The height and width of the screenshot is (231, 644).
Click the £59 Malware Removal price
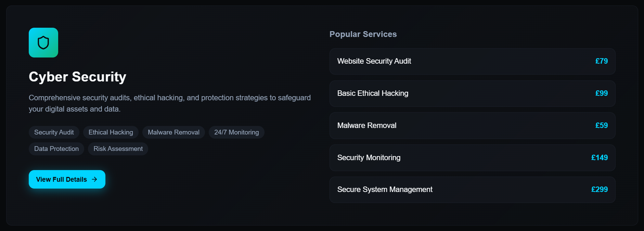coord(602,126)
